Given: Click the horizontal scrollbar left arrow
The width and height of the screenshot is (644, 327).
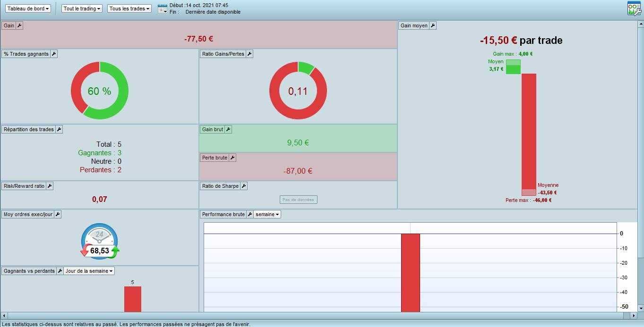Looking at the screenshot, I should [5, 315].
